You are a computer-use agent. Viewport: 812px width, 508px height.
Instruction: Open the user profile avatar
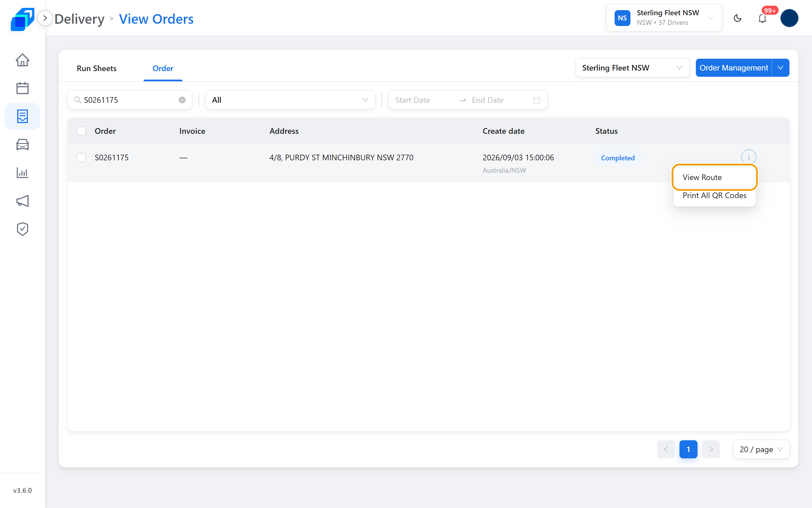[x=789, y=18]
